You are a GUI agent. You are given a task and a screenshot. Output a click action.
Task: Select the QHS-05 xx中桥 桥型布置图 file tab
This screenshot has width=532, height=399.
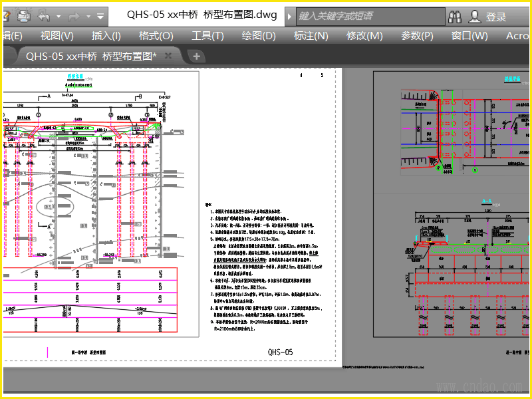92,56
